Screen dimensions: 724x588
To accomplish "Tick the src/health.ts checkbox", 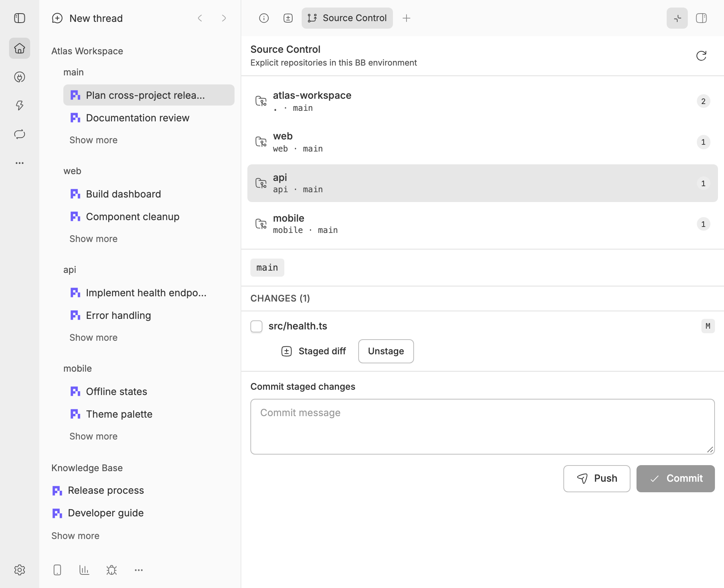I will coord(256,326).
